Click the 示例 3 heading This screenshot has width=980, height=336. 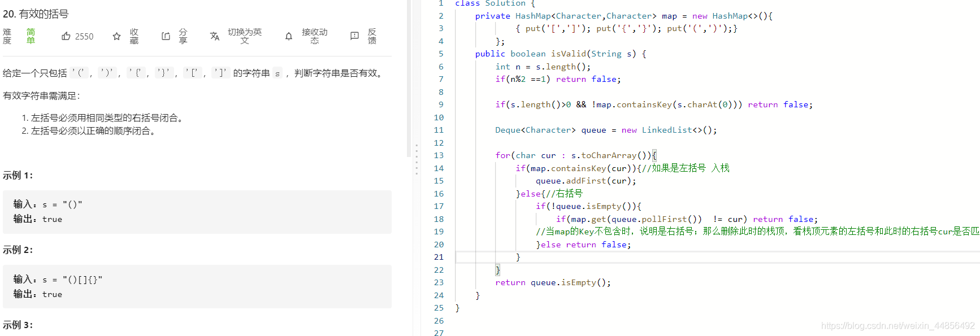pyautogui.click(x=18, y=325)
